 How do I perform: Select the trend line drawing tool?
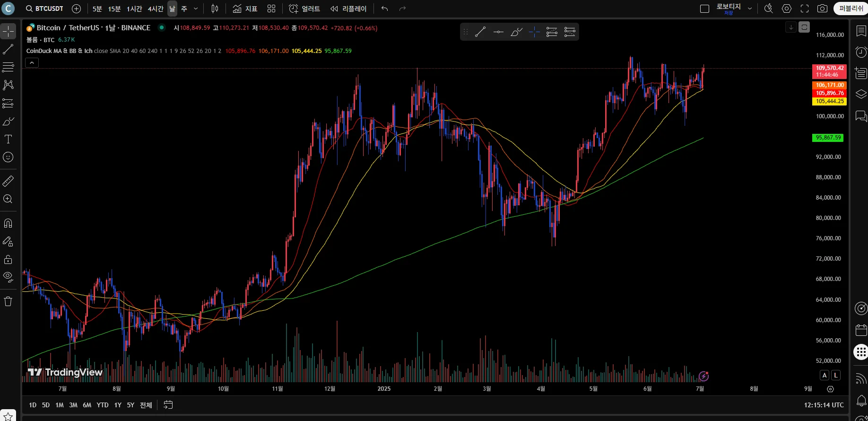point(8,49)
